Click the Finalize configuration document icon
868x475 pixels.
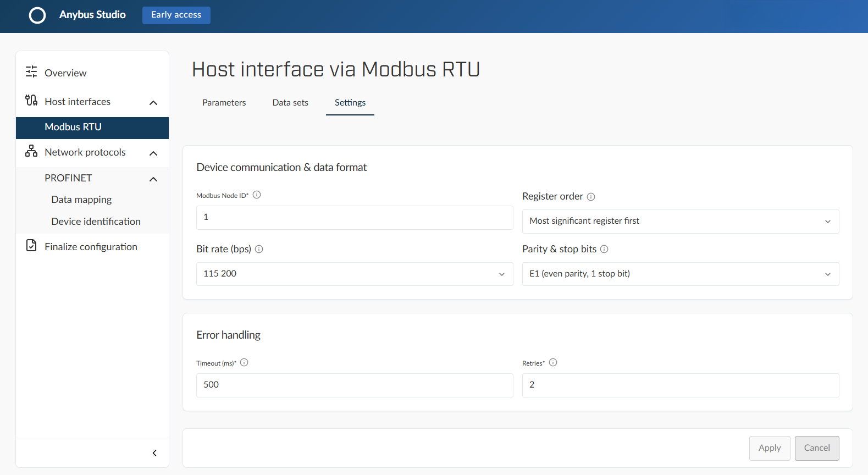click(x=31, y=246)
